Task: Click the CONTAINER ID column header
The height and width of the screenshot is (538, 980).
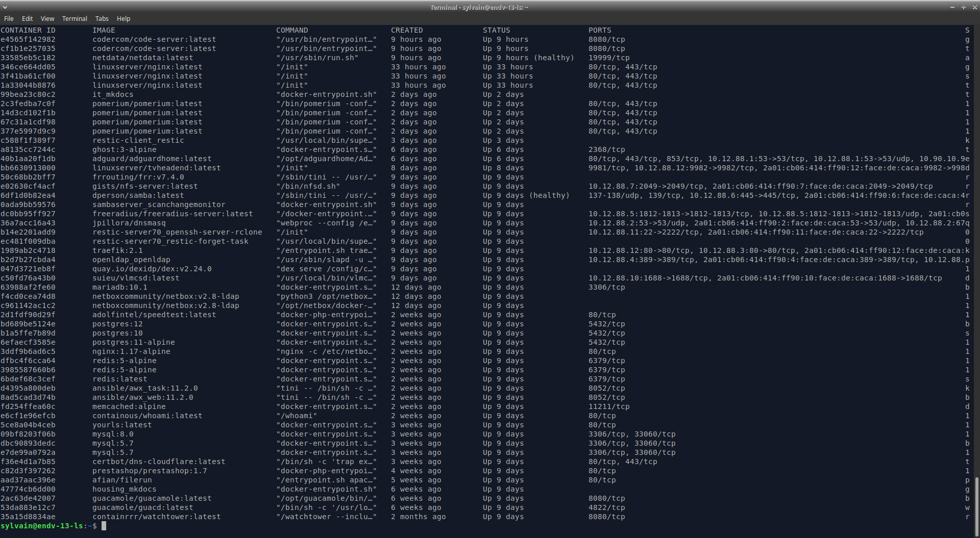Action: tap(28, 30)
